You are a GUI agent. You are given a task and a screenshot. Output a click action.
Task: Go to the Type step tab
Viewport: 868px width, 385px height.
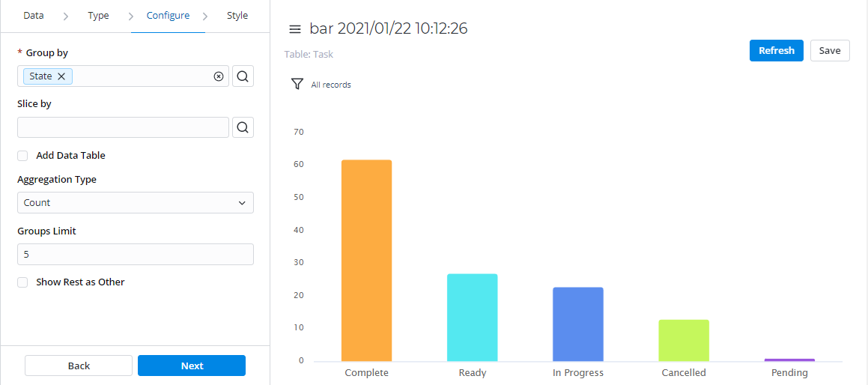[98, 16]
